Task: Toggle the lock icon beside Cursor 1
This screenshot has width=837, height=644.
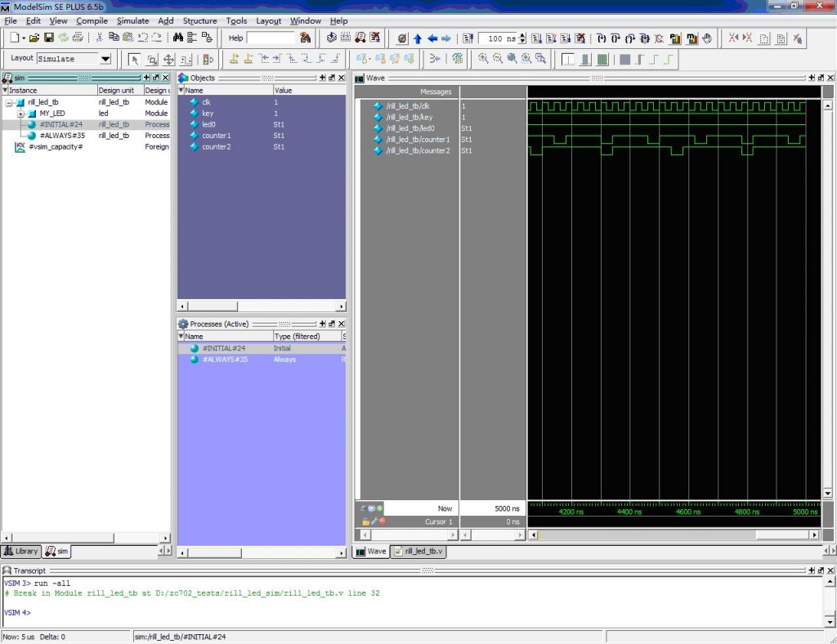Action: point(365,521)
